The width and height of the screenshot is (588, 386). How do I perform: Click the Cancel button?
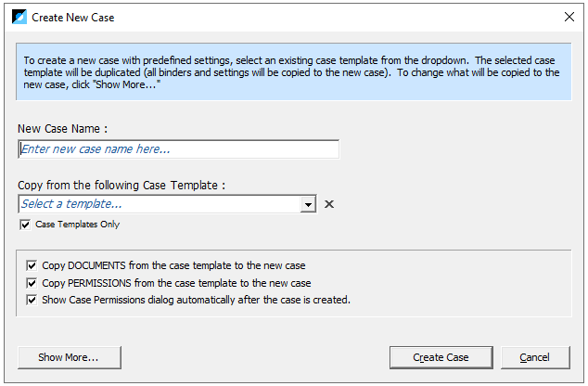[x=535, y=357]
